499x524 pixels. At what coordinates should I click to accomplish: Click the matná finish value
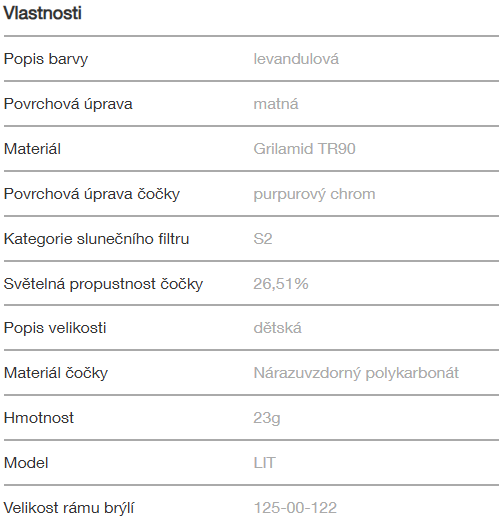click(276, 104)
